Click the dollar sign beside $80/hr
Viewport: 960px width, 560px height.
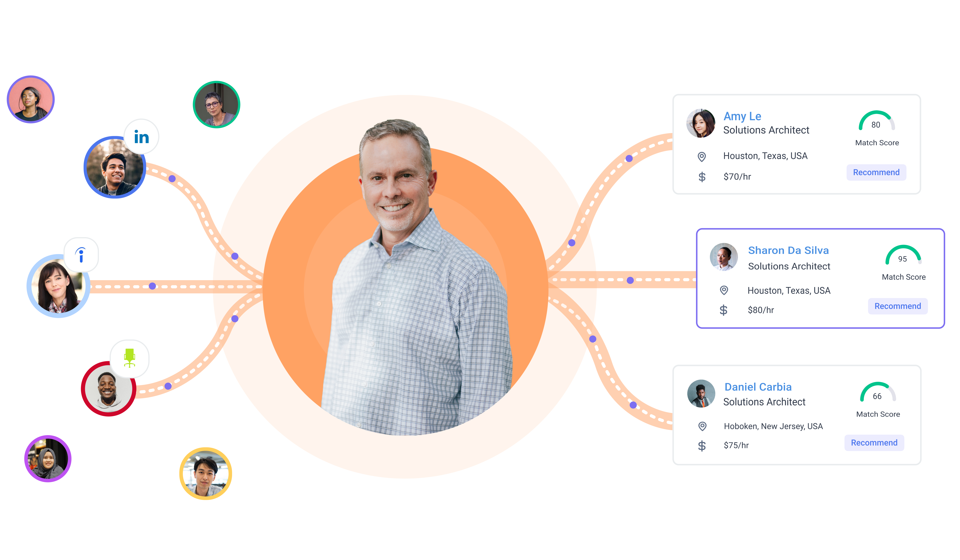(723, 310)
